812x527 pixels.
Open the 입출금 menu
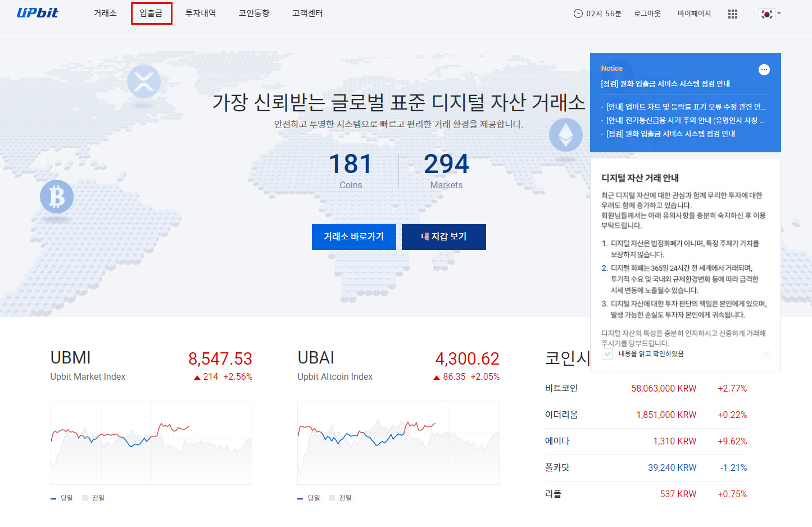pyautogui.click(x=151, y=13)
